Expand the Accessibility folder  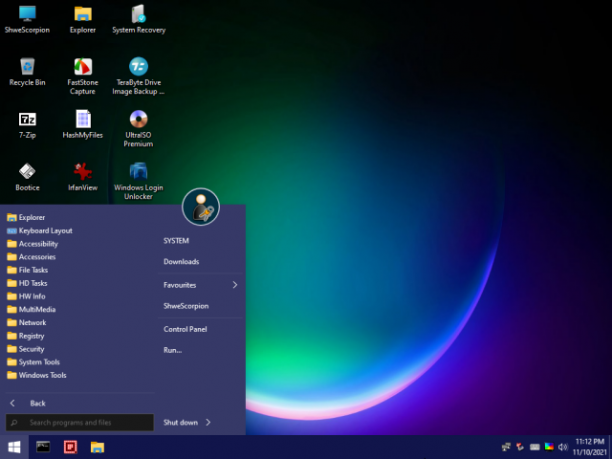pyautogui.click(x=80, y=244)
